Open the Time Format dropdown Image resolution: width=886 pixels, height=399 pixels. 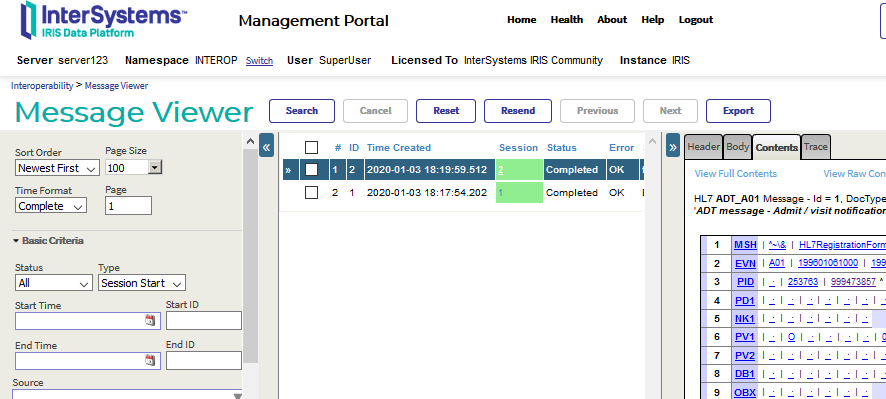point(51,206)
